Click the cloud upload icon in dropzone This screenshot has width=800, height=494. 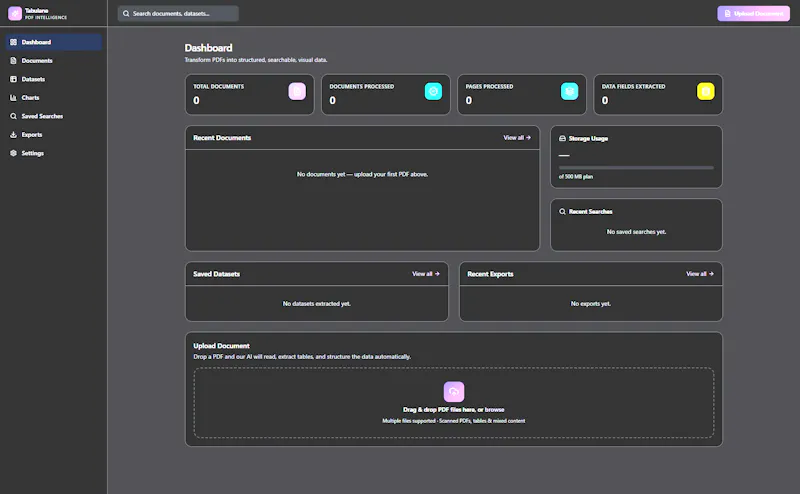(454, 392)
